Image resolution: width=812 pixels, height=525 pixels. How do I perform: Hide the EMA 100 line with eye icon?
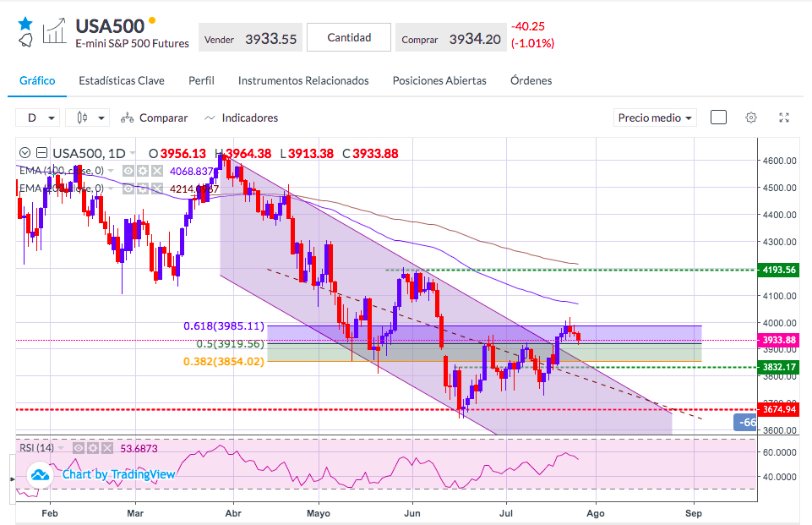point(128,171)
